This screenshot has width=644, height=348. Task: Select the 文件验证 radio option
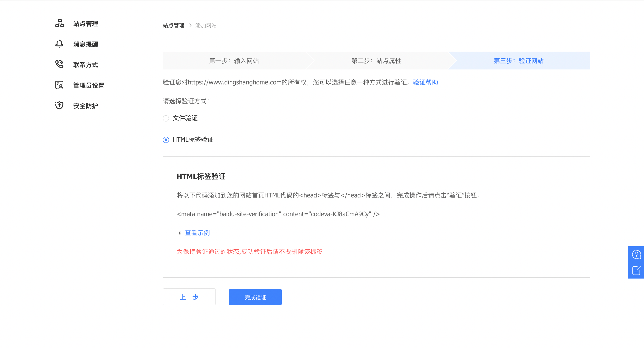tap(166, 118)
